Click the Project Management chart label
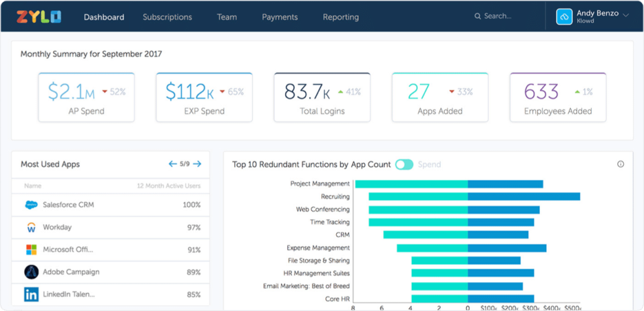The width and height of the screenshot is (644, 311). tap(320, 184)
